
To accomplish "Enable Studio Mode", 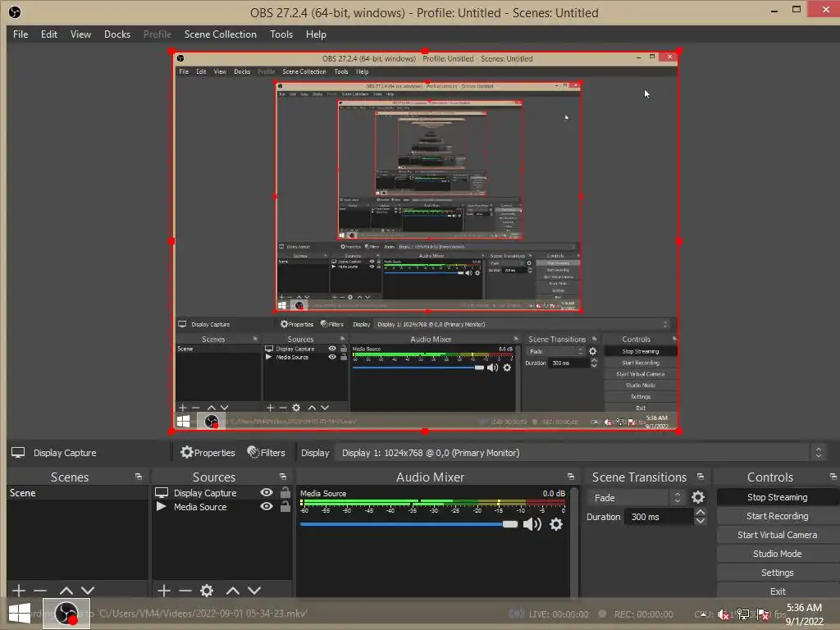I will point(778,554).
